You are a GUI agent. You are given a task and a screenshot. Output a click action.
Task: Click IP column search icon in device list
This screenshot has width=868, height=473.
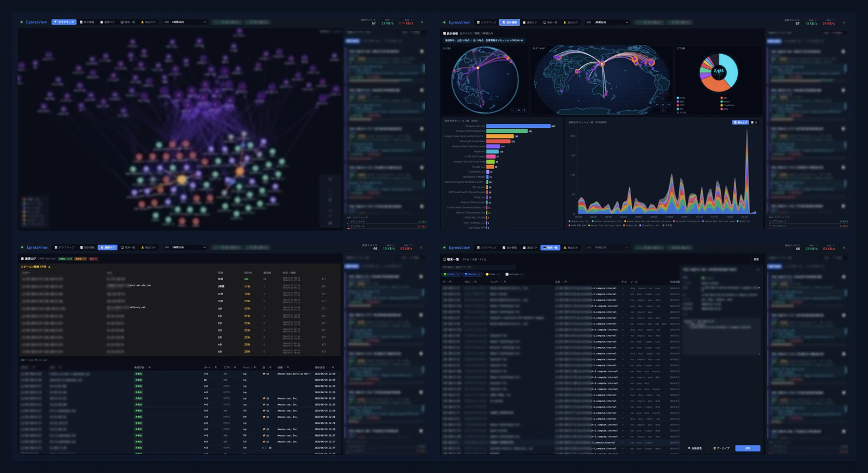pos(450,282)
